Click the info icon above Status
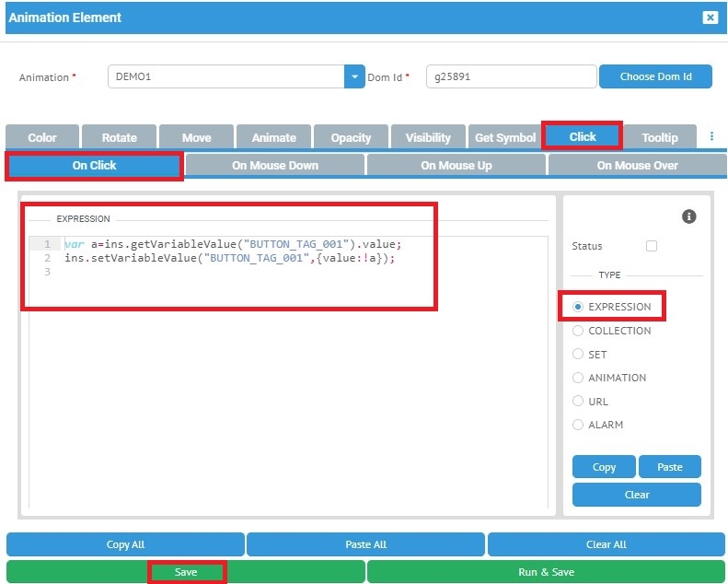Viewport: 728px width, 584px height. click(x=688, y=216)
